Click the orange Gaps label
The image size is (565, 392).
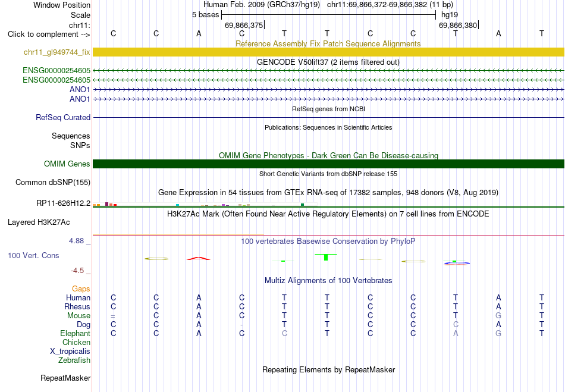(x=81, y=289)
